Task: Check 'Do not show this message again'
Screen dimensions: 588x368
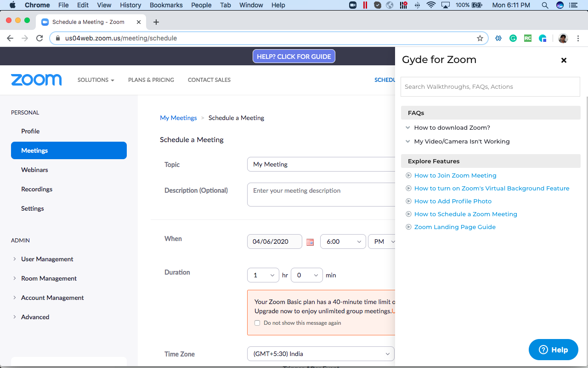Action: click(257, 323)
